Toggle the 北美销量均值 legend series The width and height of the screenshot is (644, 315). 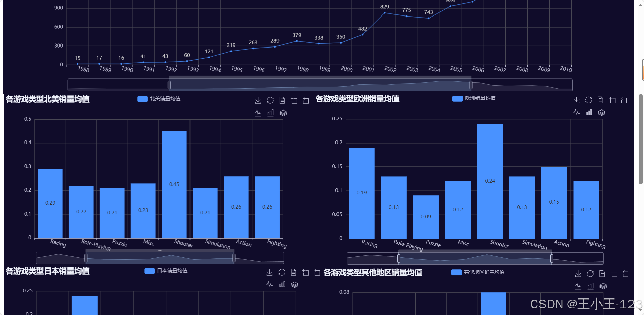pyautogui.click(x=159, y=99)
